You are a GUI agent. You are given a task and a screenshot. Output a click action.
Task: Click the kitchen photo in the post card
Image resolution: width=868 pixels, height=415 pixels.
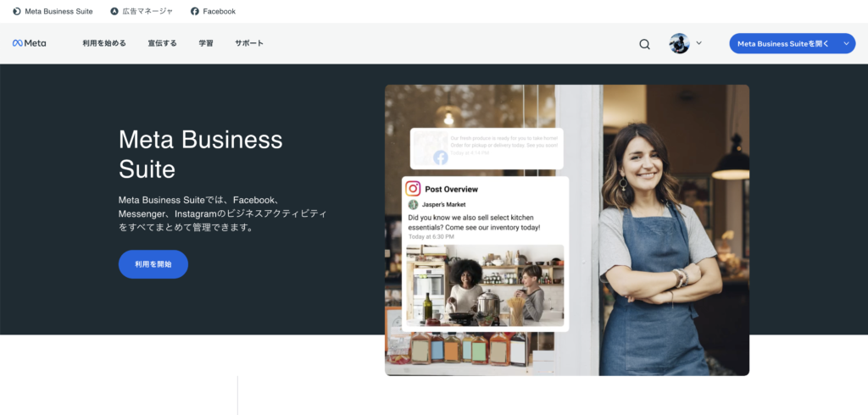485,285
